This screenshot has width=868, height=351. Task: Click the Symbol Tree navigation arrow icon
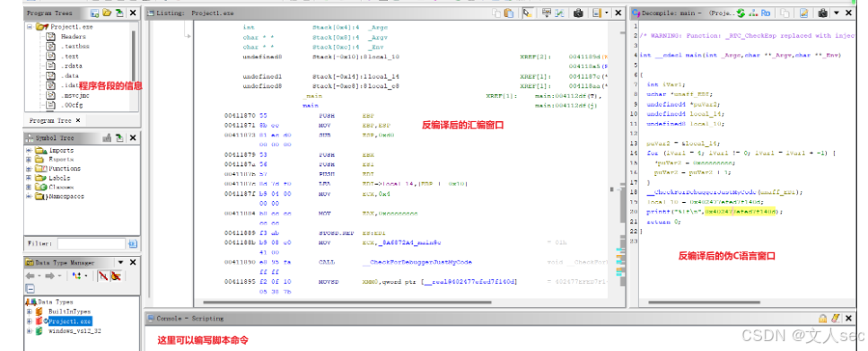tap(119, 138)
